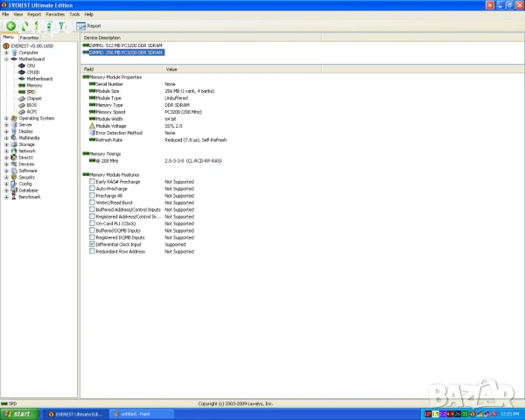Screen dimensions: 525x420
Task: Expand the Benchmark tree node
Action: click(x=6, y=197)
